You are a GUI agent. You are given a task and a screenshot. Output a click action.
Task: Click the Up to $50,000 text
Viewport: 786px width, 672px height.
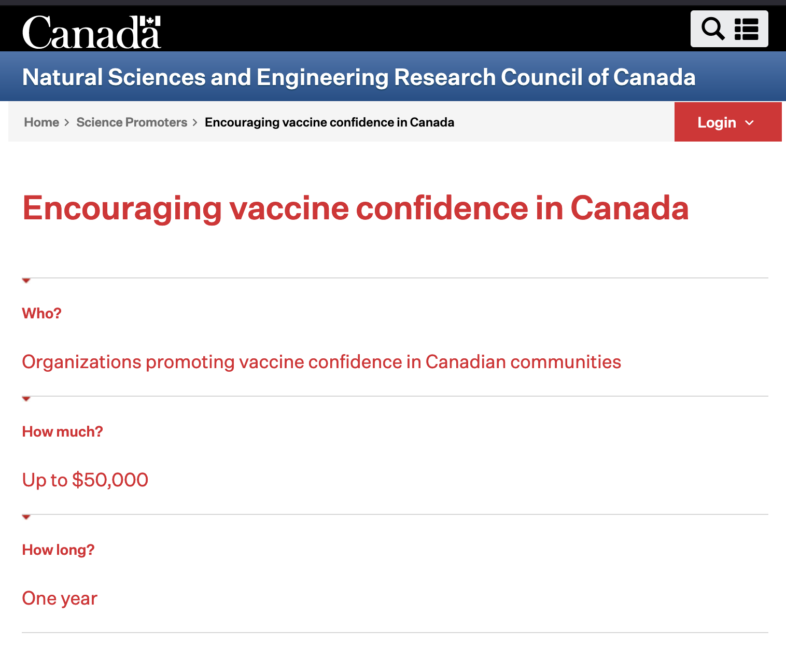click(85, 480)
